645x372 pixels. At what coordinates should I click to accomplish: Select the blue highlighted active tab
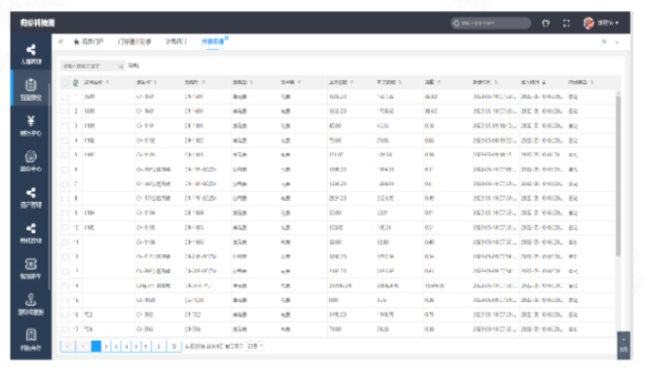point(213,42)
